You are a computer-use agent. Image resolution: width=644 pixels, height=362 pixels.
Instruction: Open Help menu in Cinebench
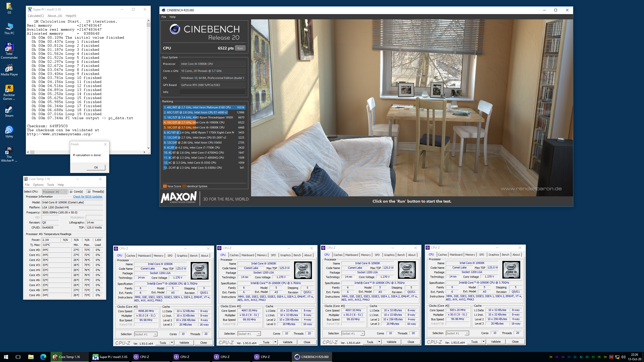coord(173,17)
